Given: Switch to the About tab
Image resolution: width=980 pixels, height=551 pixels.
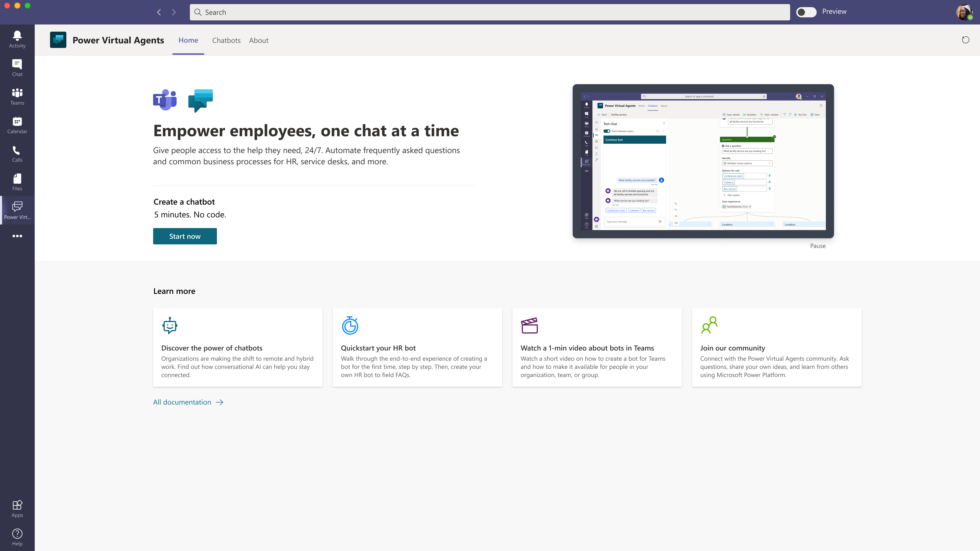Looking at the screenshot, I should point(258,40).
